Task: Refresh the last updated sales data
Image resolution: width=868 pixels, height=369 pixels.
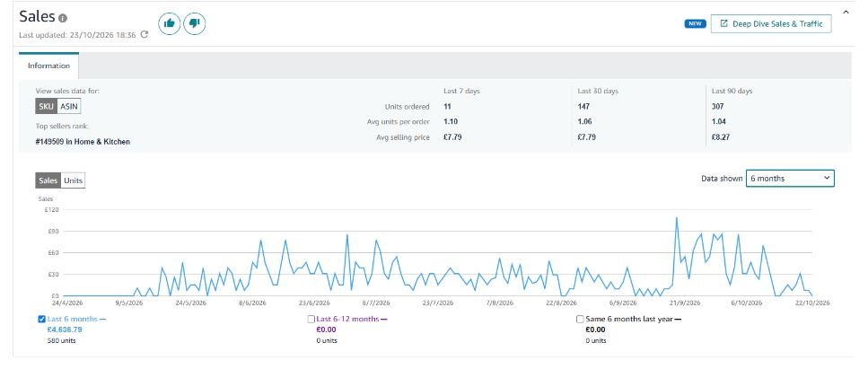Action: (145, 34)
